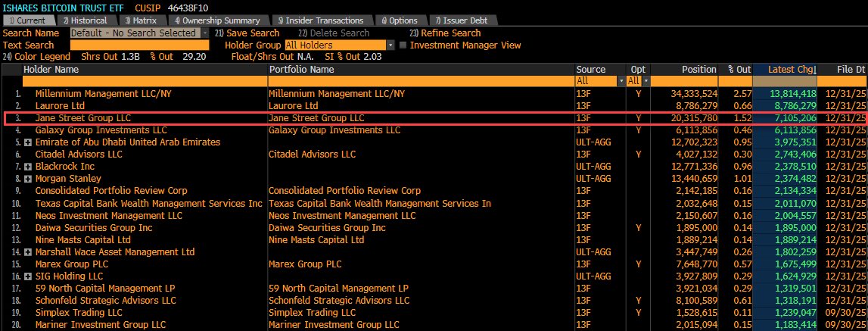The width and height of the screenshot is (868, 331).
Task: Open the Current tab
Action: coord(29,20)
